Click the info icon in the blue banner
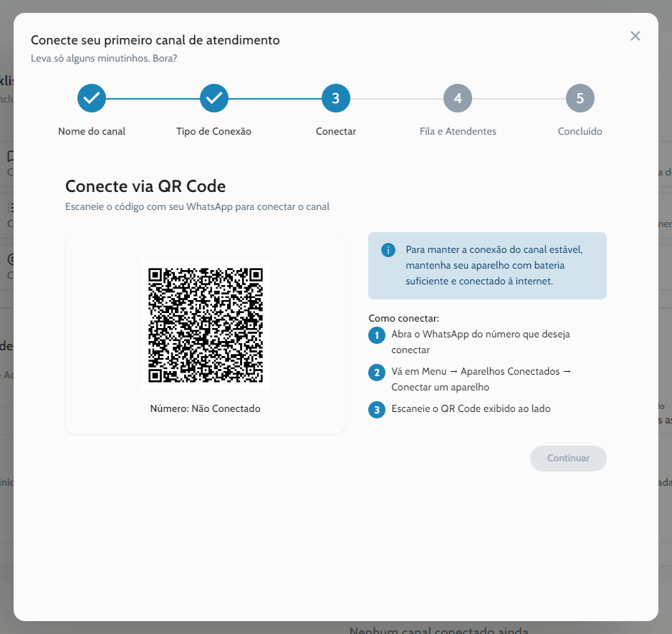 pyautogui.click(x=388, y=250)
